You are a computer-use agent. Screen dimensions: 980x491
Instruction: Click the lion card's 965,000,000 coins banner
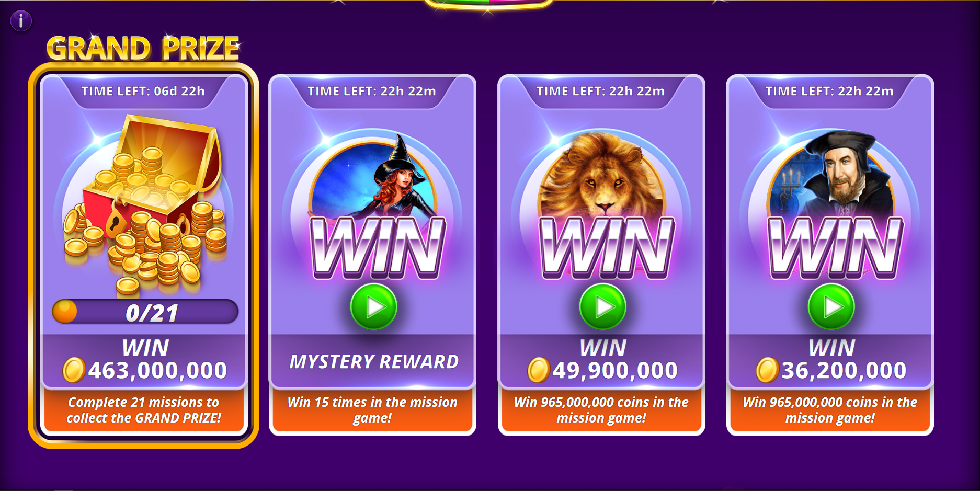click(x=601, y=410)
